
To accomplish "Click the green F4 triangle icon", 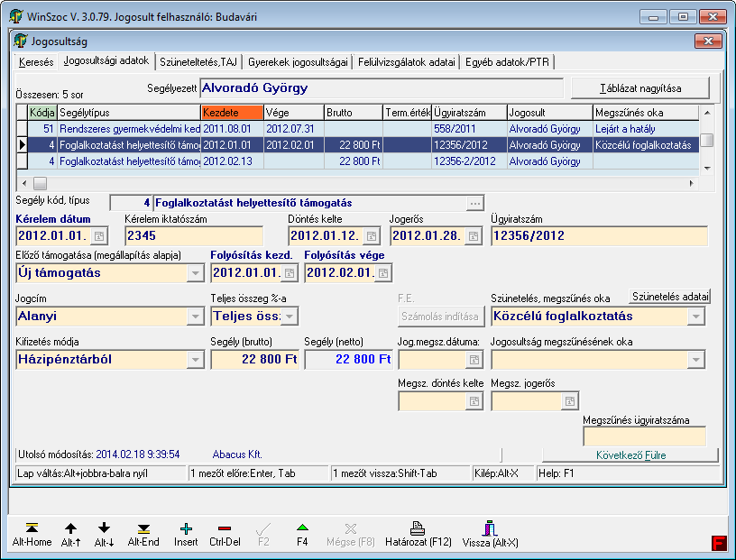I will [x=302, y=528].
